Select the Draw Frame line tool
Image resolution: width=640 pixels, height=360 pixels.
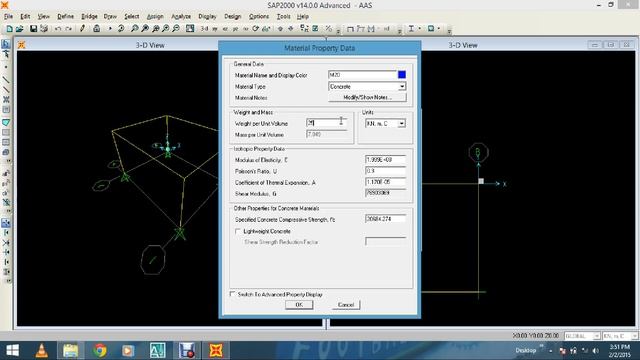click(x=6, y=80)
